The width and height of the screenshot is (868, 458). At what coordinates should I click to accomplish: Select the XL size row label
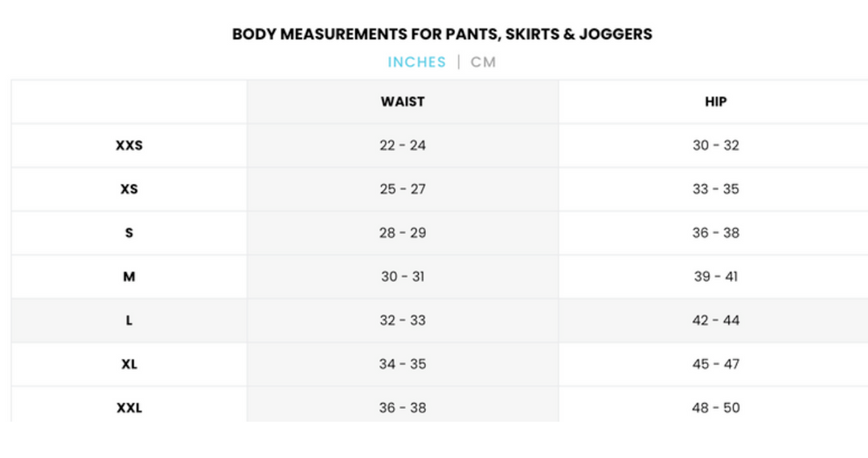[129, 364]
